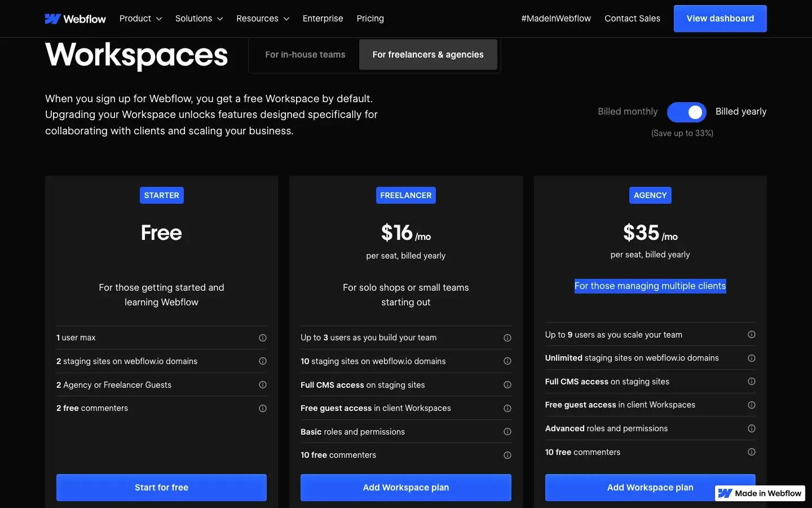Select 'For freelancers & agencies' tab

(x=428, y=55)
